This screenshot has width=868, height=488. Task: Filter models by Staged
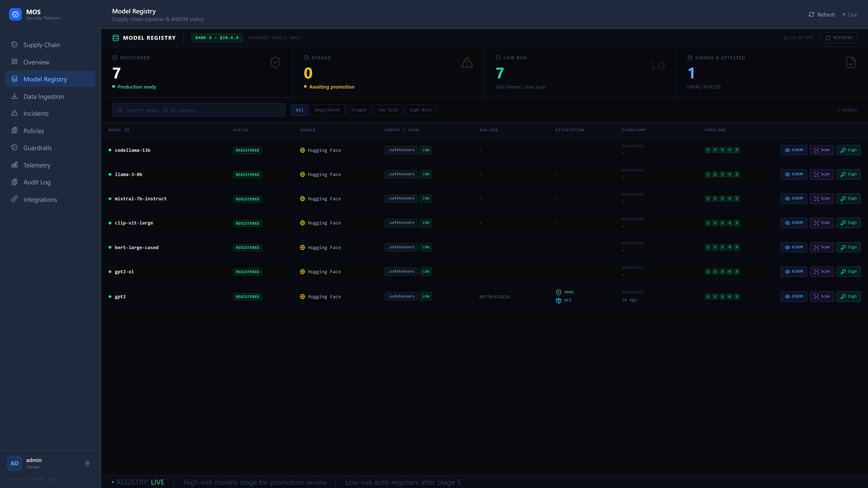tap(359, 110)
